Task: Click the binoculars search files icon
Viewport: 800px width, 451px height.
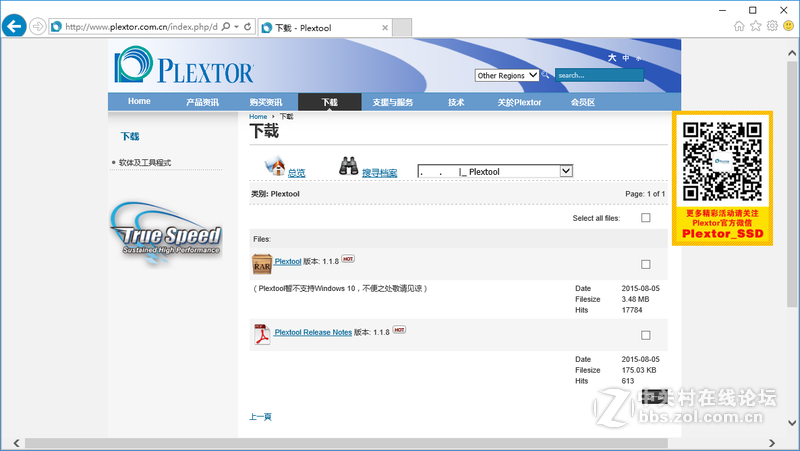Action: [348, 166]
